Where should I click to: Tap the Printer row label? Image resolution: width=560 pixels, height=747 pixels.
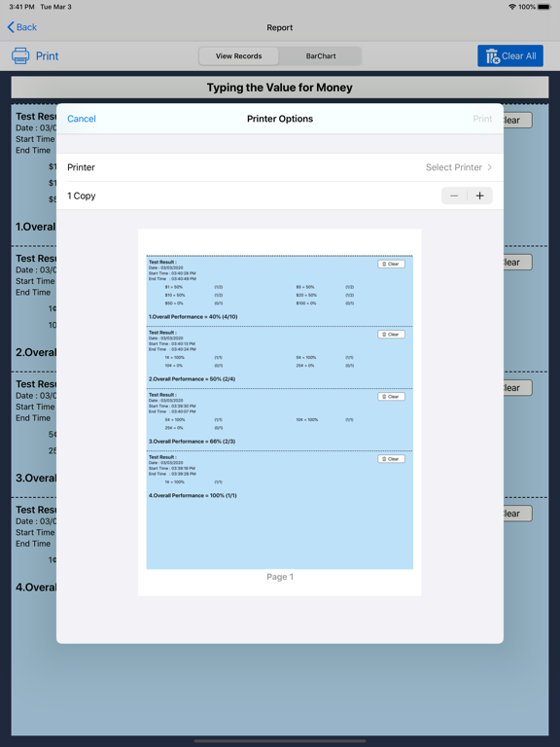click(x=81, y=167)
